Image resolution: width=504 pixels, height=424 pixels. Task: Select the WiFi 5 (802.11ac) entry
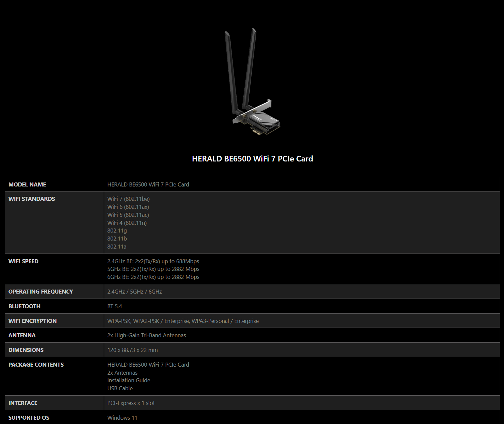point(128,215)
